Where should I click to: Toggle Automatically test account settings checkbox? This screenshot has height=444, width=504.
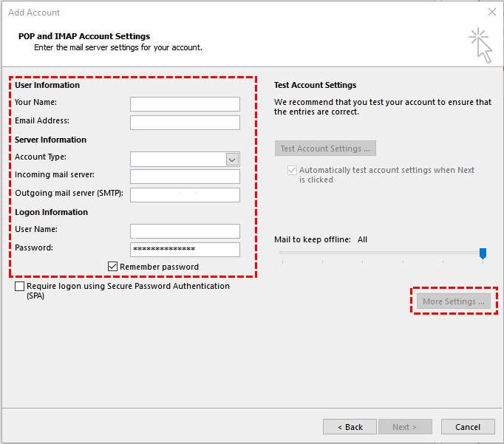(x=292, y=170)
